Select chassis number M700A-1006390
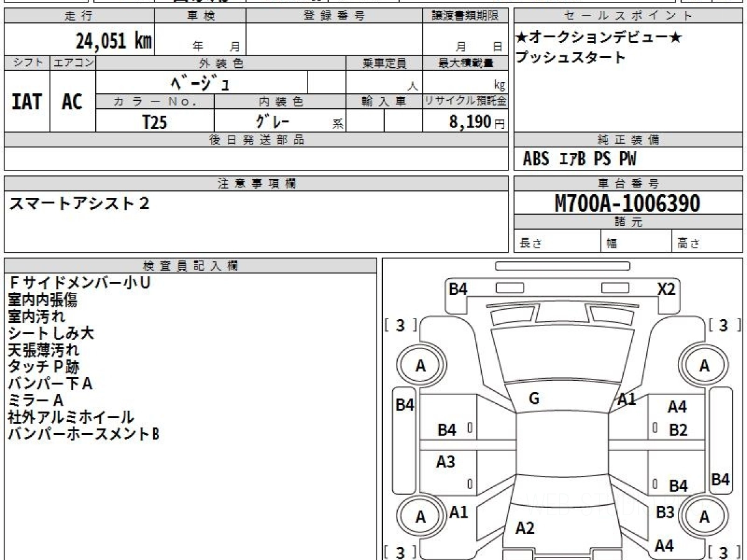The height and width of the screenshot is (560, 747). click(x=627, y=203)
